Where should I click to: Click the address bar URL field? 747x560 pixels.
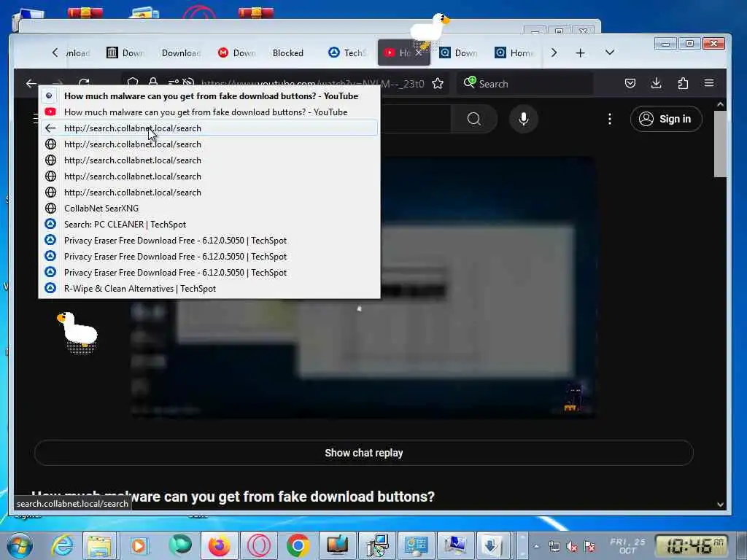pyautogui.click(x=312, y=84)
